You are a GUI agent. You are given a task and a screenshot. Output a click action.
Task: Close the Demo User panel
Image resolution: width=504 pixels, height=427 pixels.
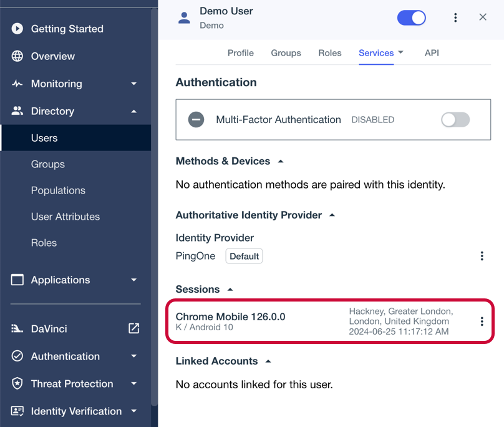pyautogui.click(x=483, y=17)
